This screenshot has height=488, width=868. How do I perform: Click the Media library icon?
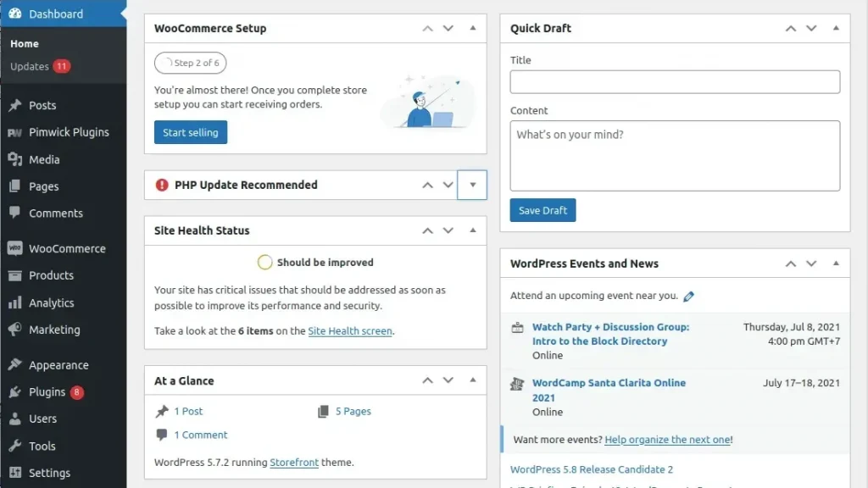(x=15, y=159)
